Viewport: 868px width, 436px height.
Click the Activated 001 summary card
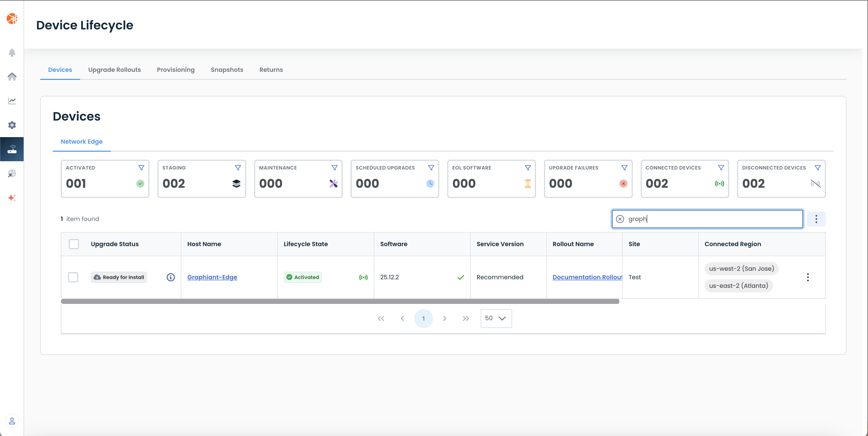click(105, 179)
